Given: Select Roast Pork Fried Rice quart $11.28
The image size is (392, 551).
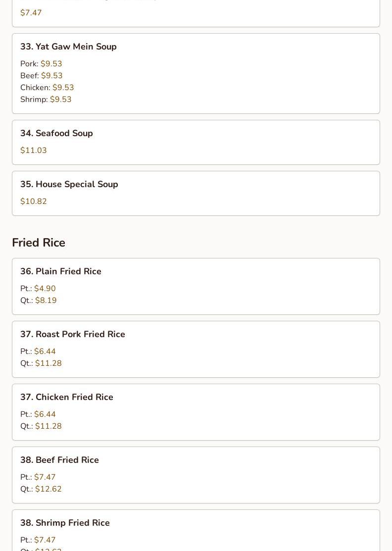Looking at the screenshot, I should pos(41,363).
